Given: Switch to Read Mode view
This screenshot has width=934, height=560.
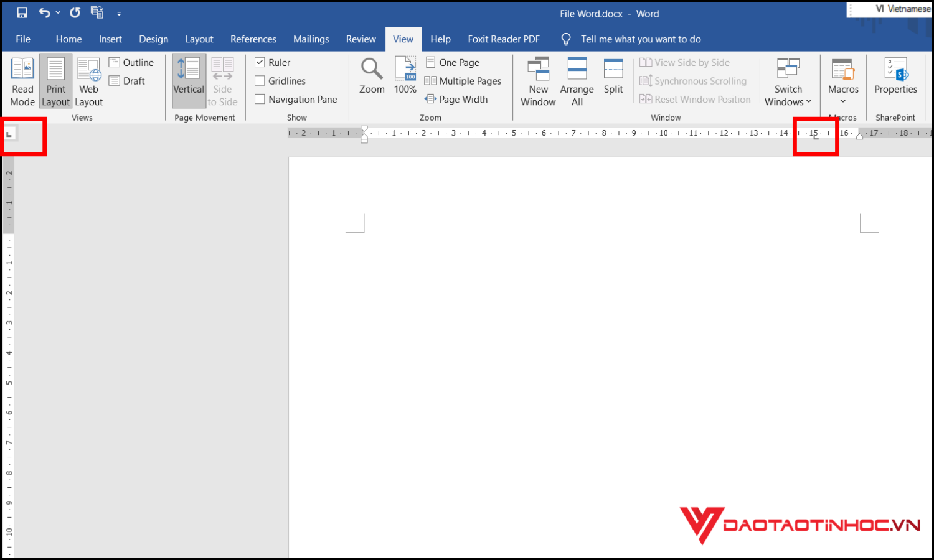Looking at the screenshot, I should pyautogui.click(x=22, y=82).
